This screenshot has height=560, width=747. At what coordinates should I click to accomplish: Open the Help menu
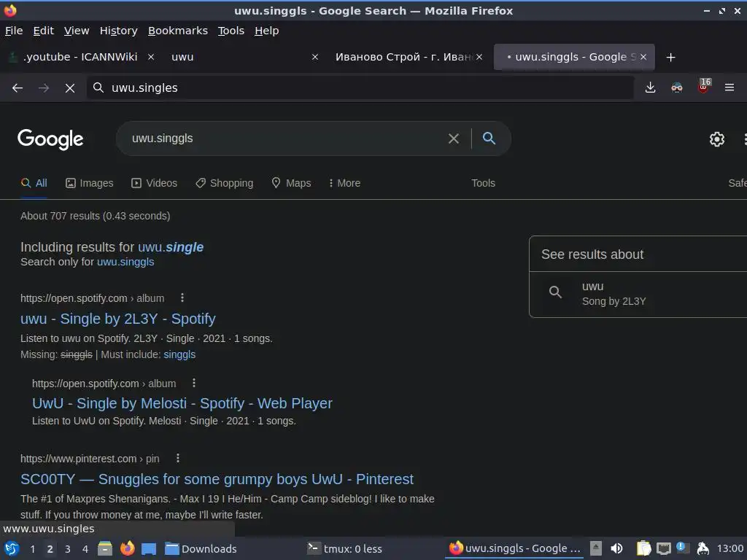pyautogui.click(x=267, y=31)
